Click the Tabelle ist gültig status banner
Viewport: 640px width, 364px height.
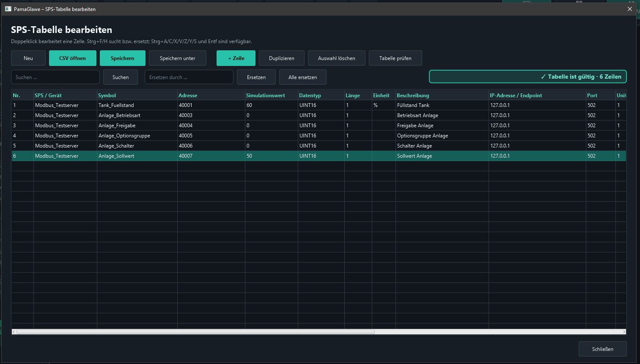click(528, 77)
